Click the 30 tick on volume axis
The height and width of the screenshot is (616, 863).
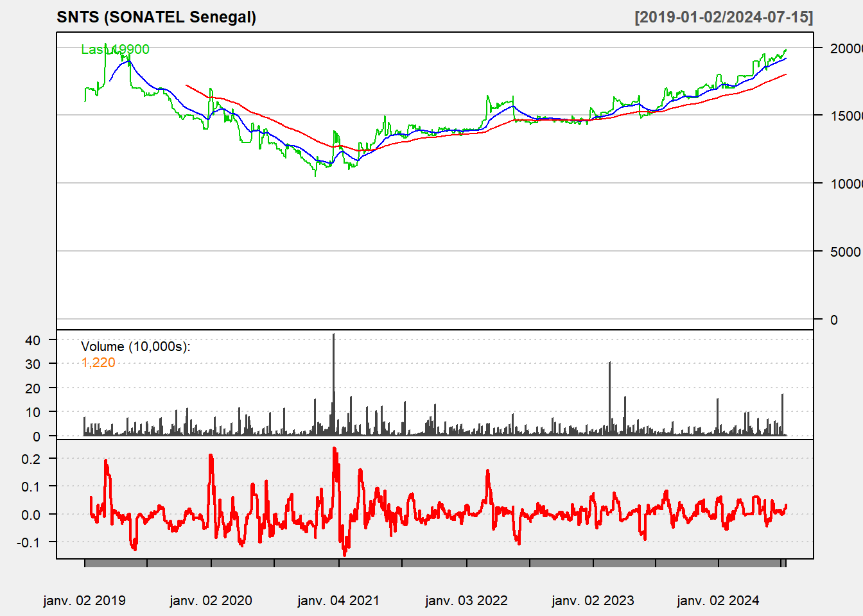coord(33,364)
